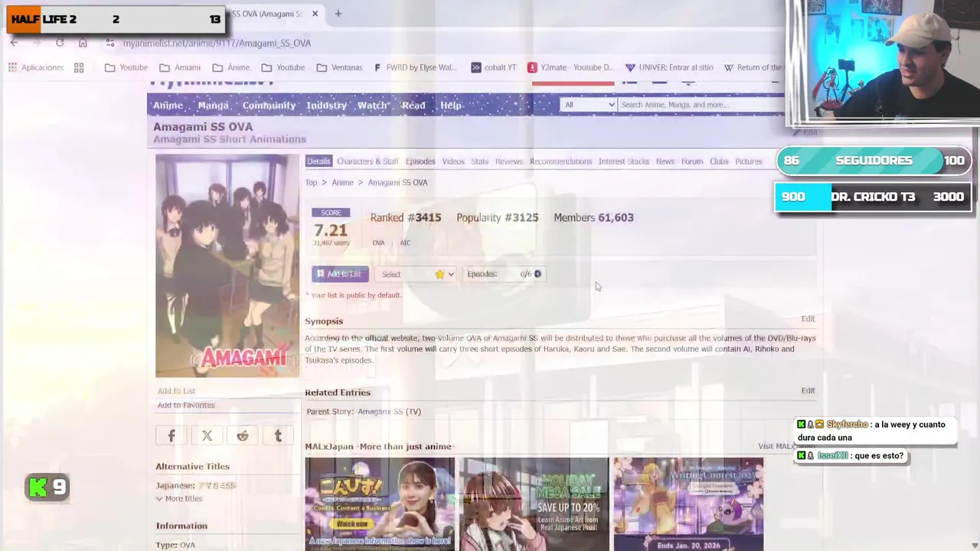Open the FWRD by Elyse Walker bookmark
This screenshot has height=551, width=980.
coord(415,67)
